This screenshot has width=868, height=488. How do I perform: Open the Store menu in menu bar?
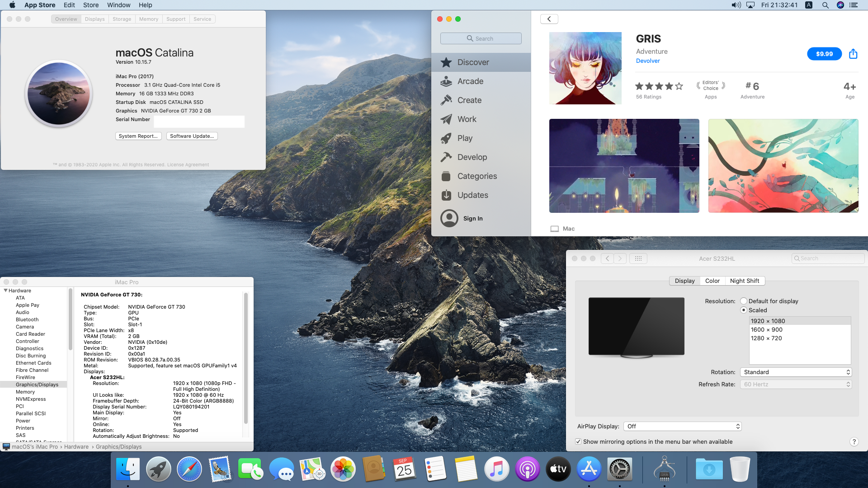[91, 5]
